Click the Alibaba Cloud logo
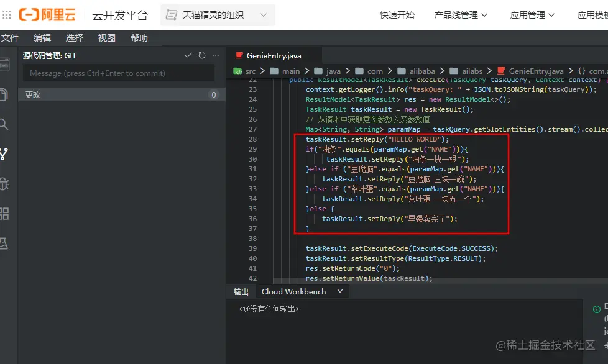608x364 pixels. 47,15
